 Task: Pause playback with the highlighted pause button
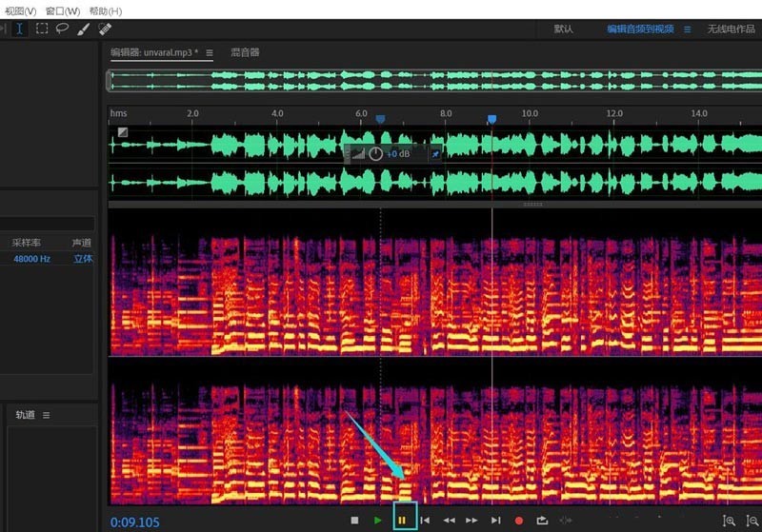(x=402, y=521)
